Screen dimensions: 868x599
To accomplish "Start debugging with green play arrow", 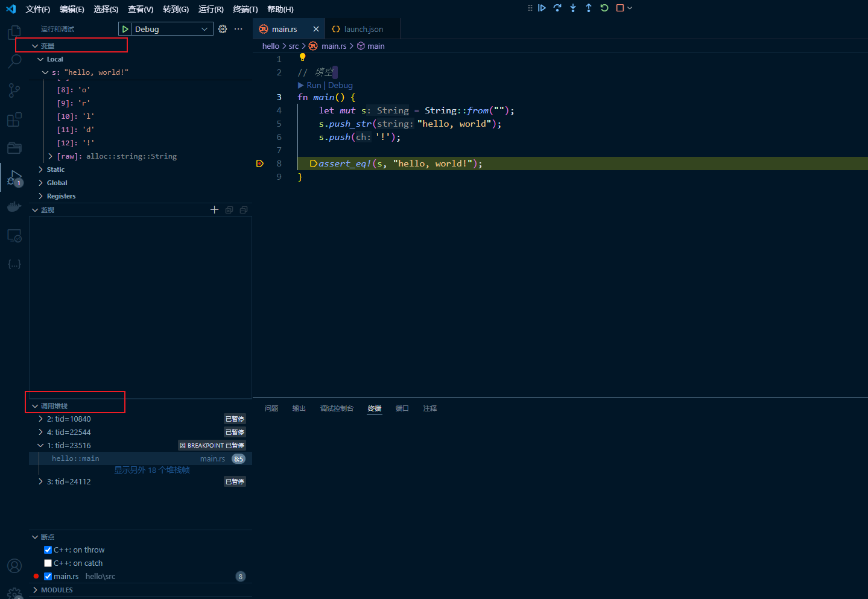I will pos(125,29).
